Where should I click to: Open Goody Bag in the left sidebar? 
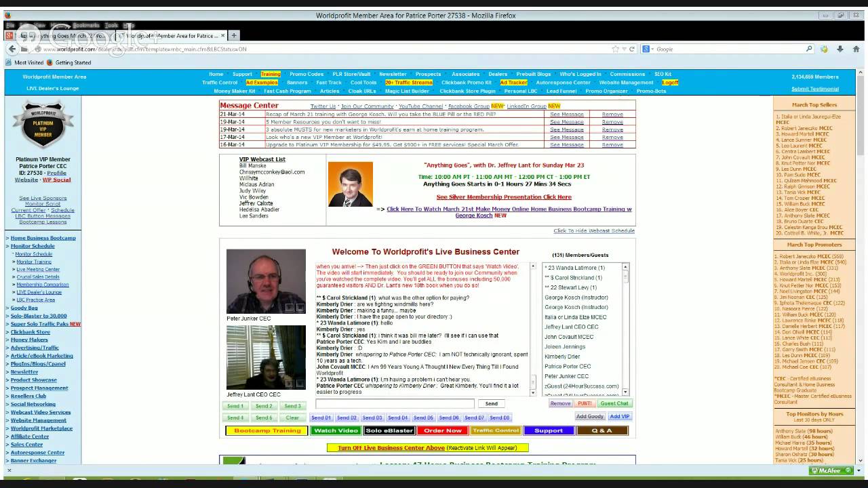click(24, 308)
